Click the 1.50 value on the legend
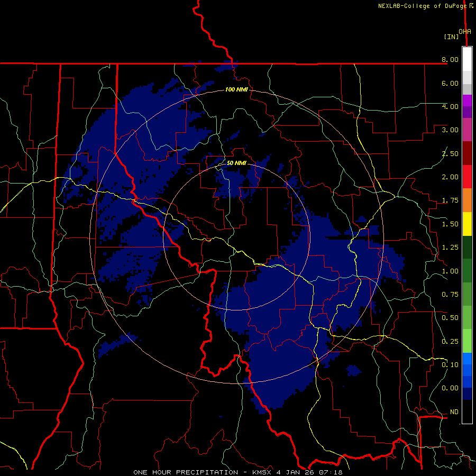 pos(450,224)
